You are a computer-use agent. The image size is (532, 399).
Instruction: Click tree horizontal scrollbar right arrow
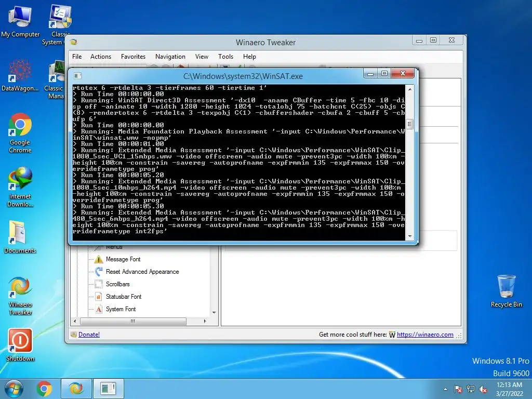pos(205,321)
